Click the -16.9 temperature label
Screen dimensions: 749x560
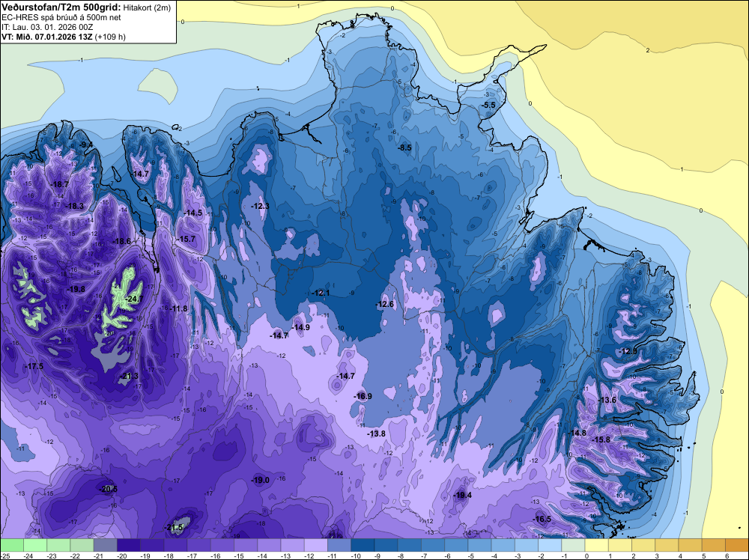[363, 396]
